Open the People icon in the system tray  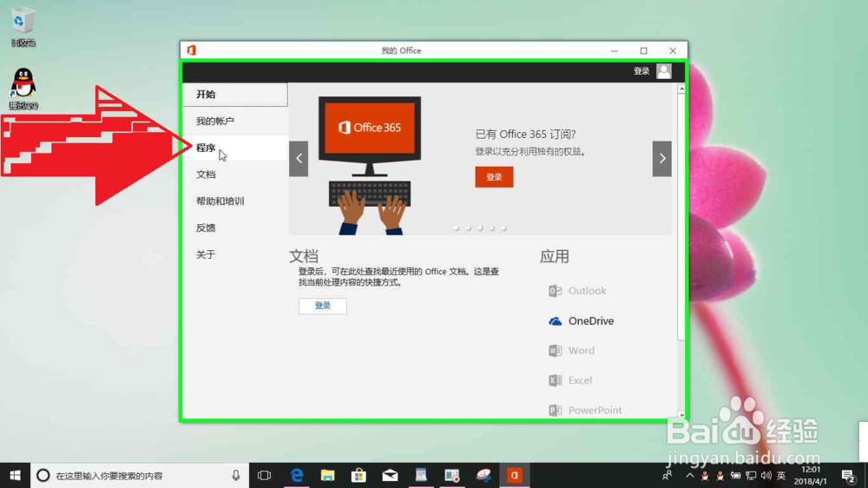[667, 475]
